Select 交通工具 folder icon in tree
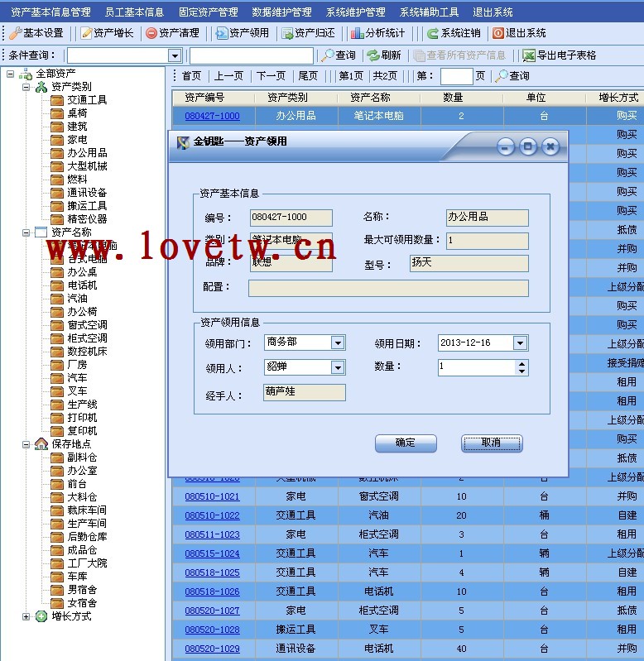The width and height of the screenshot is (644, 661). point(57,100)
